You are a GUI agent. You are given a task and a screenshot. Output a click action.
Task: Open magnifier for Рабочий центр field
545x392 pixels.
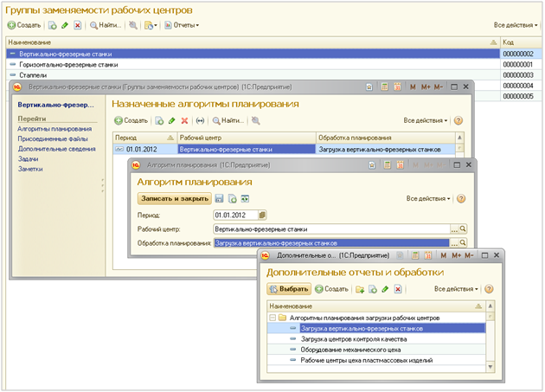tap(463, 228)
